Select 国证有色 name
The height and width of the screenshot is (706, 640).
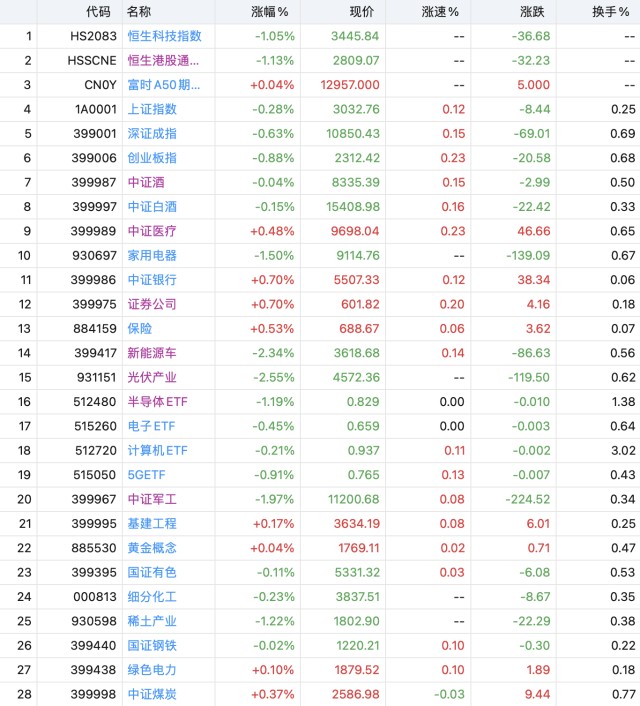click(152, 572)
